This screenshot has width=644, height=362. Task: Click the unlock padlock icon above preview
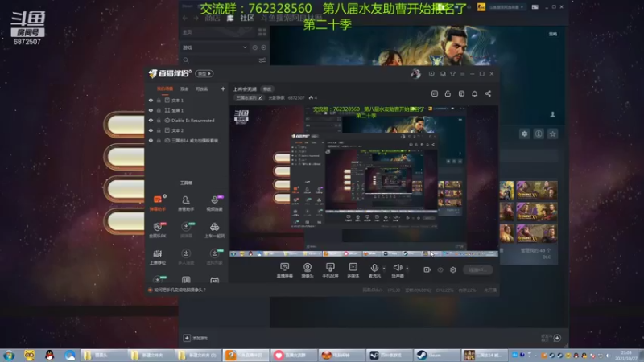[448, 93]
